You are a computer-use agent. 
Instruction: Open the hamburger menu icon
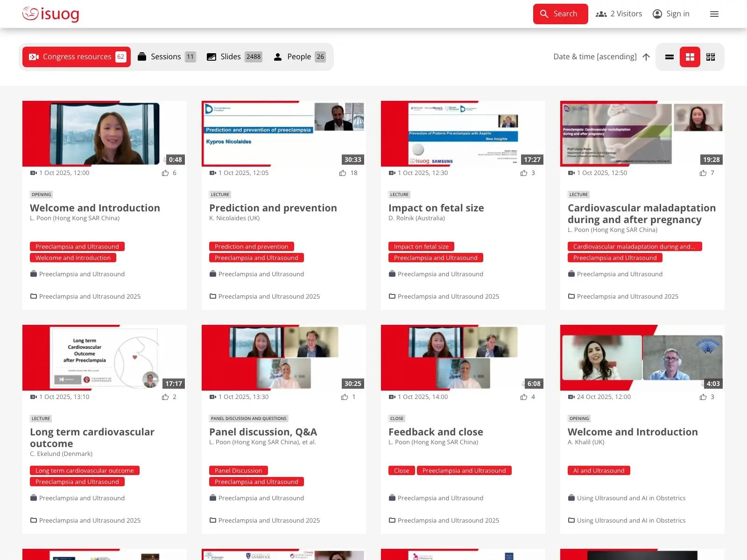pos(714,14)
